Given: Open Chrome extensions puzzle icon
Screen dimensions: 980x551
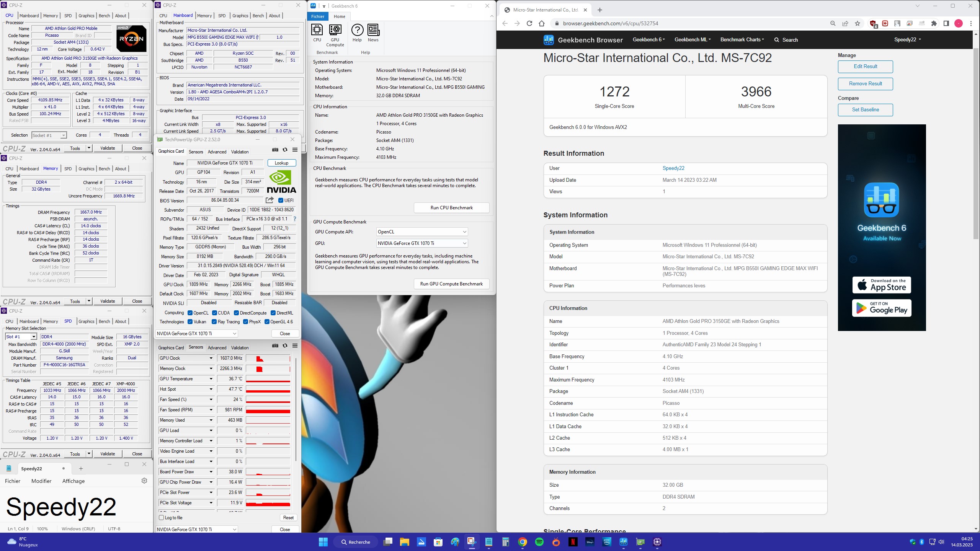Looking at the screenshot, I should click(934, 23).
